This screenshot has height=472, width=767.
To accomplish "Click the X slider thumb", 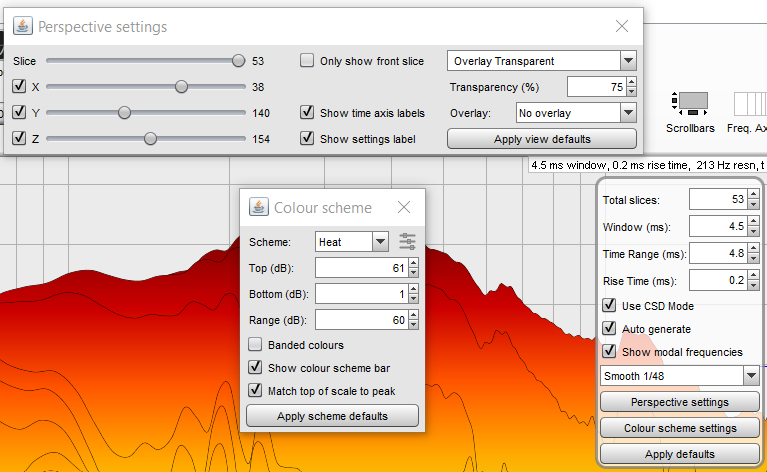I will [x=181, y=87].
